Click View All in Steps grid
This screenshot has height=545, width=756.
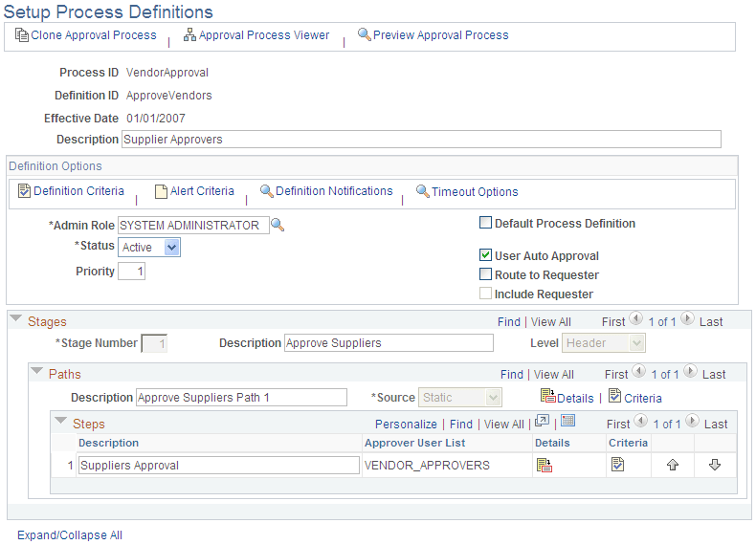[503, 425]
